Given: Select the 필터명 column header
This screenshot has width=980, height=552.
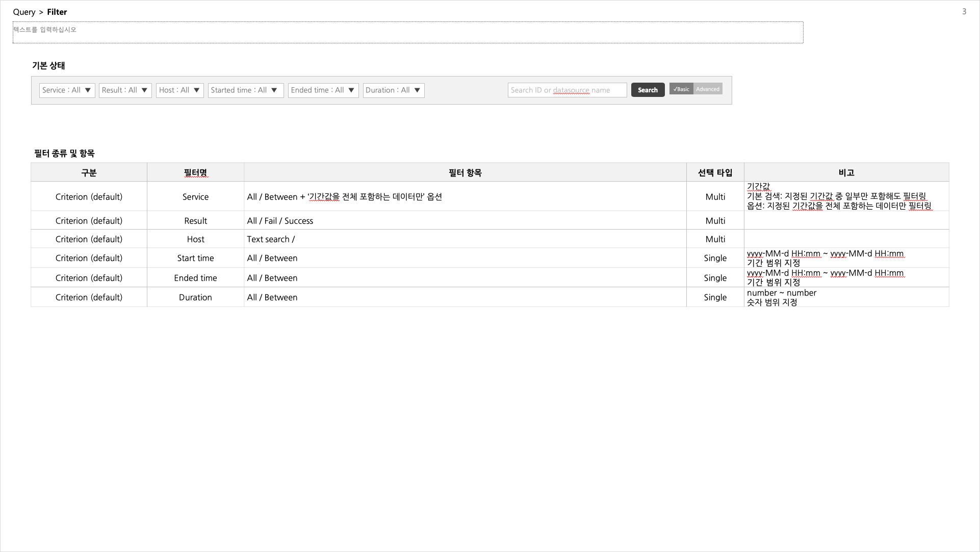Looking at the screenshot, I should 195,172.
